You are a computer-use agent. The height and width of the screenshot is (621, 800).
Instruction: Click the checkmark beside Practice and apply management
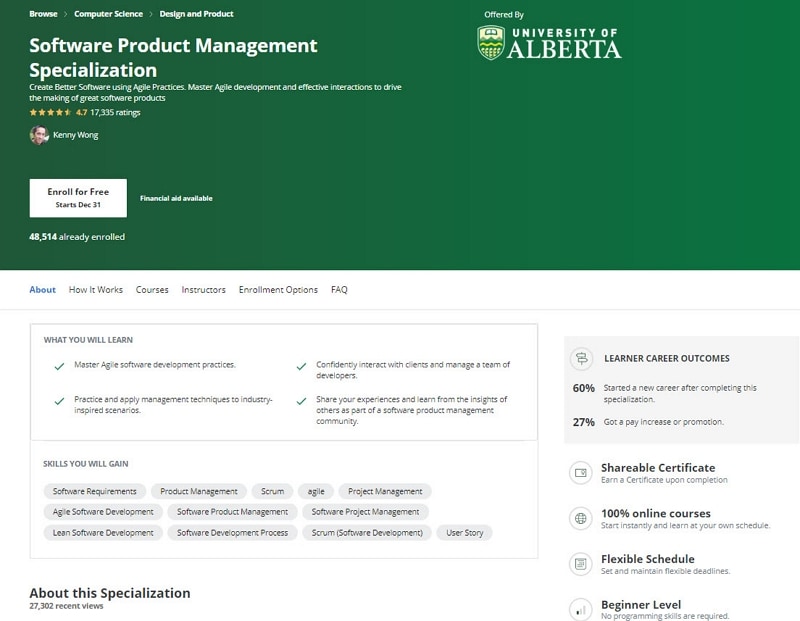(x=59, y=401)
